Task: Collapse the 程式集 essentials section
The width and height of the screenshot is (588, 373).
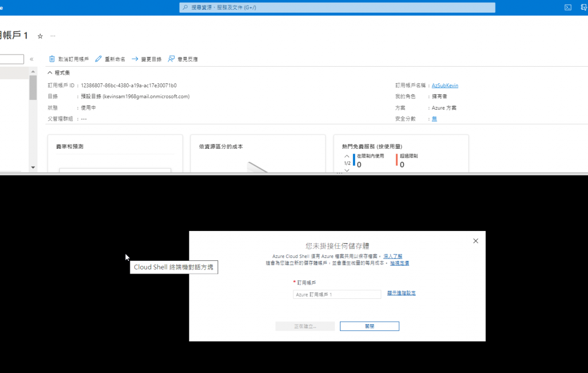Action: coord(50,73)
